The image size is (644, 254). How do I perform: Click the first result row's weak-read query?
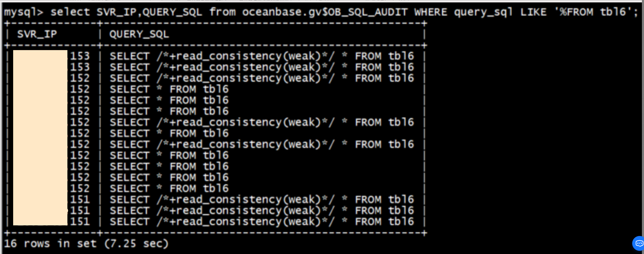point(262,56)
